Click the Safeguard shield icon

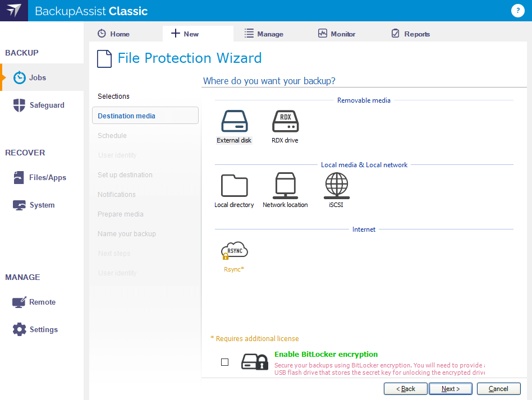(19, 105)
